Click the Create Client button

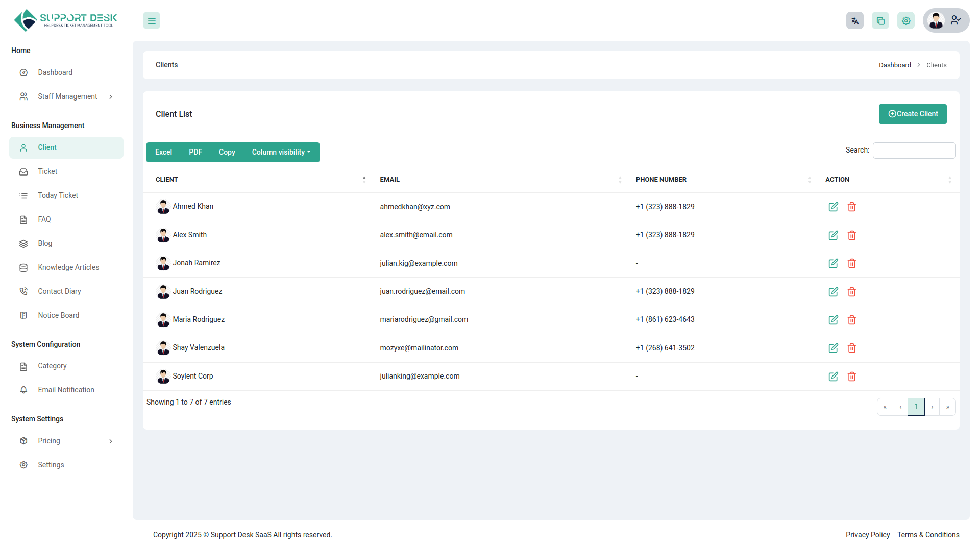[x=913, y=114]
